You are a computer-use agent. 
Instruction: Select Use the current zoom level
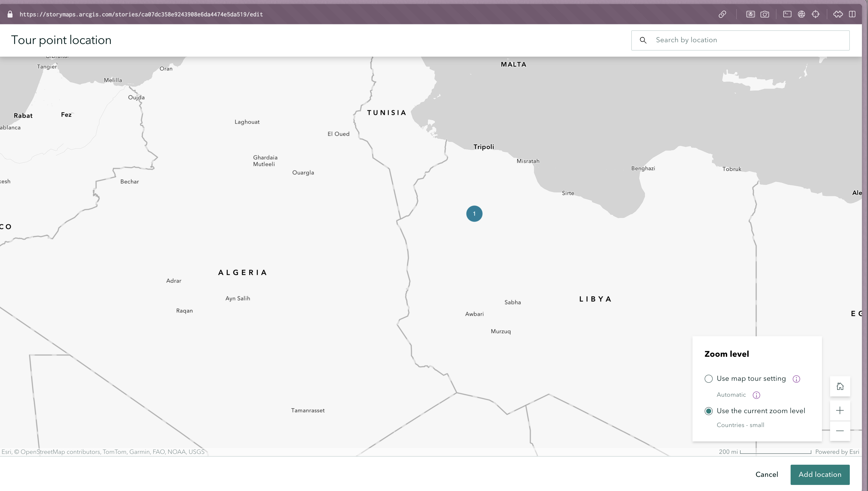(x=708, y=411)
